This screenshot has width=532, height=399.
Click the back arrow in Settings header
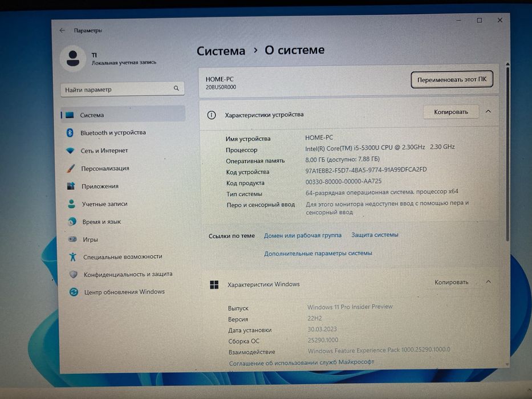[62, 30]
